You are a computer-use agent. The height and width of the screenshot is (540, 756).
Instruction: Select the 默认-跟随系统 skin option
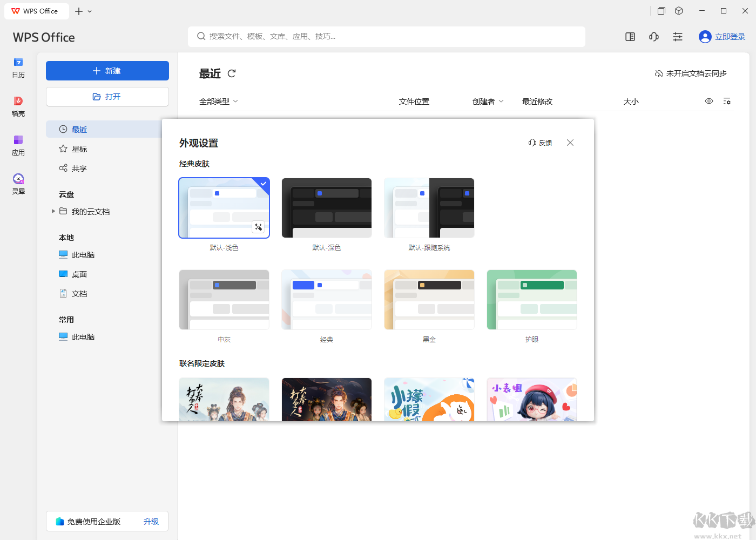pyautogui.click(x=429, y=208)
